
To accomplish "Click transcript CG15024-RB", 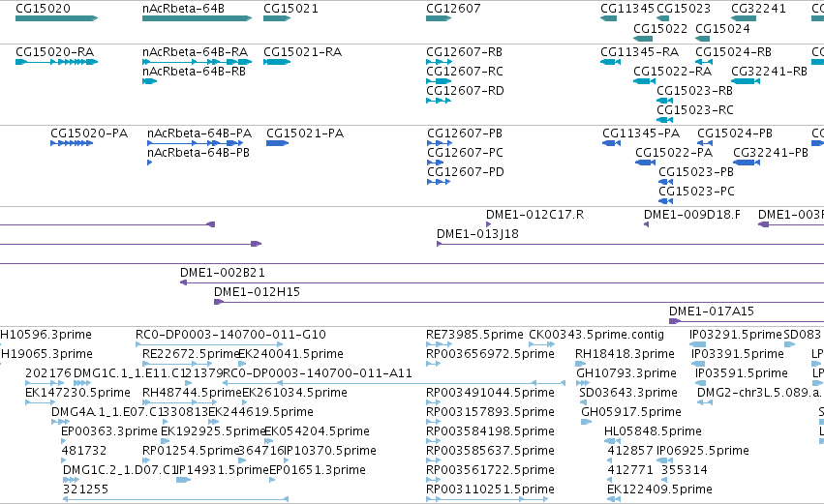I will [x=734, y=52].
